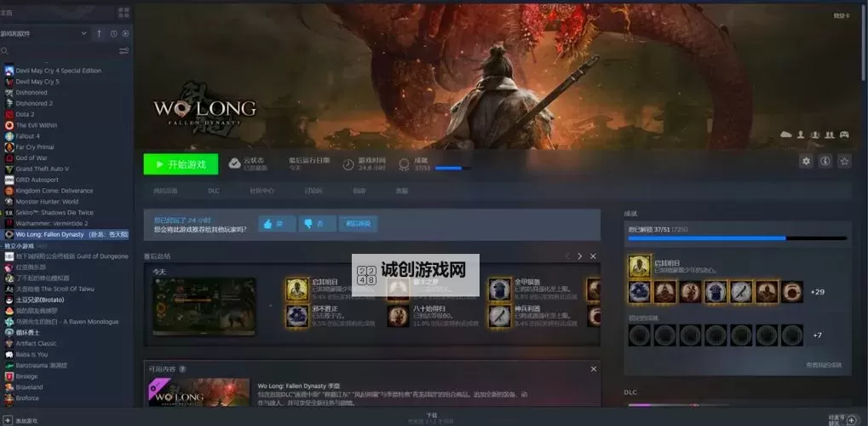Image resolution: width=868 pixels, height=426 pixels.
Task: Mark game as favorite with star icon
Action: click(844, 161)
